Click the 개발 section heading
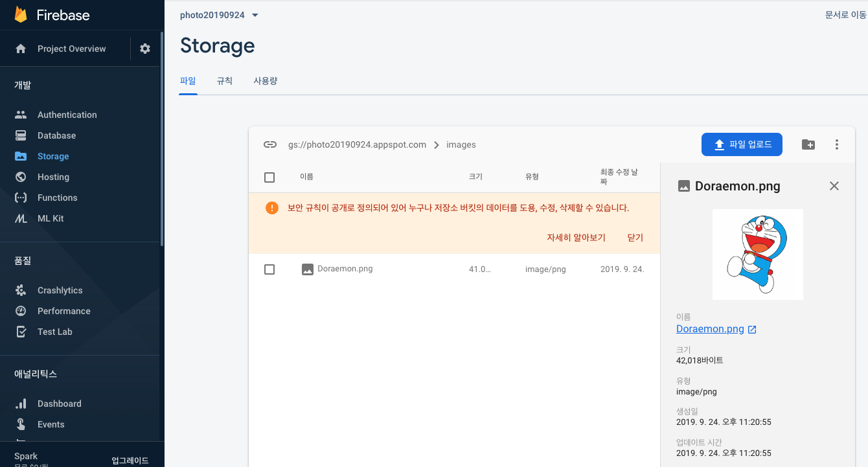 pos(23,85)
